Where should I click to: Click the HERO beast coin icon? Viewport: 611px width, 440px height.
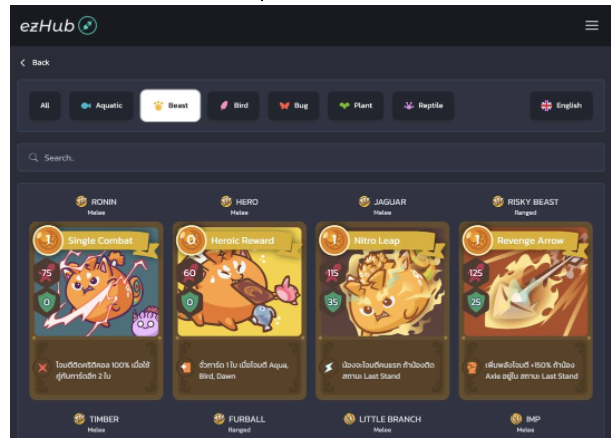[x=226, y=201]
